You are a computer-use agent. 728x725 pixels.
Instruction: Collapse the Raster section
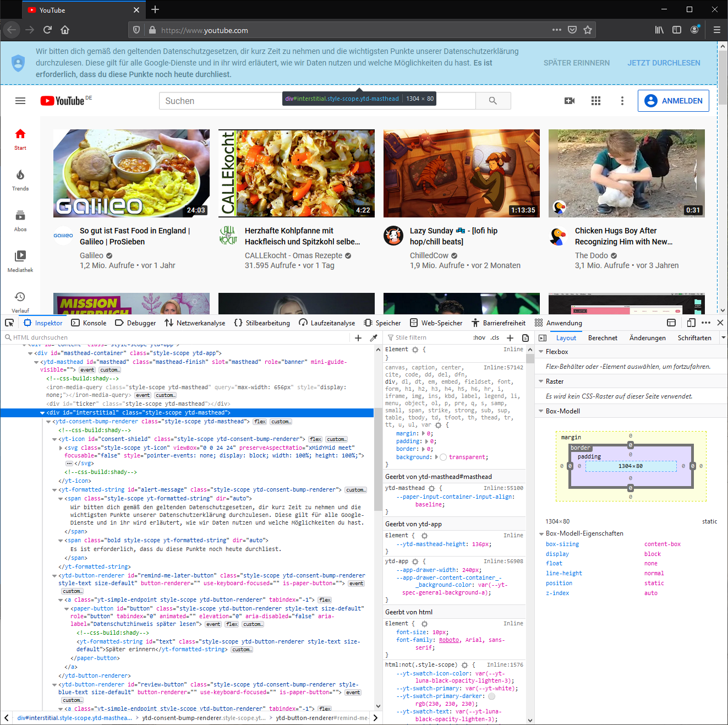coord(541,381)
